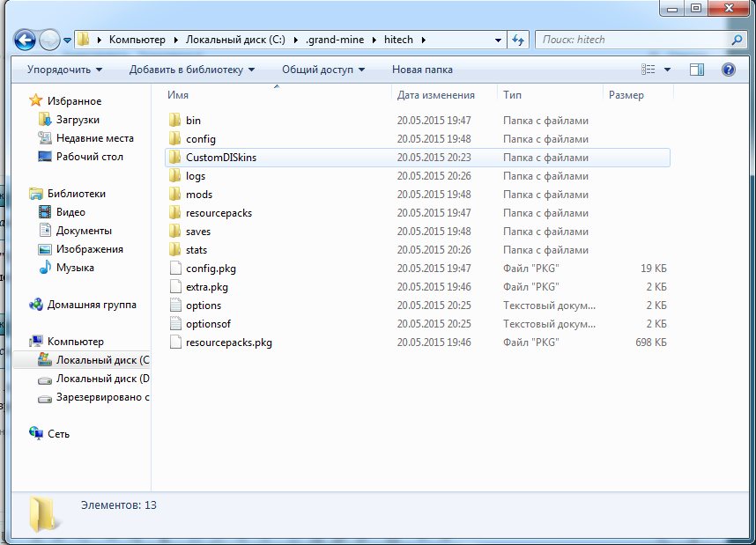Open the Музыка library
This screenshot has width=756, height=545.
pos(66,268)
